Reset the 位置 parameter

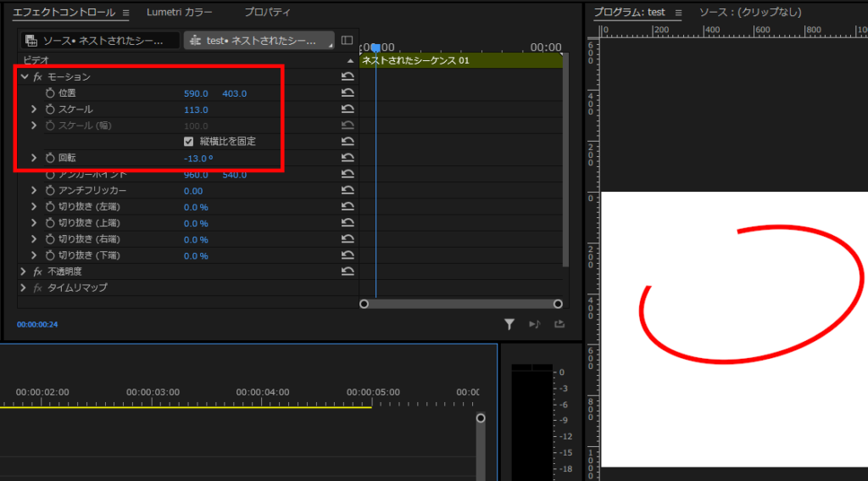pos(348,93)
